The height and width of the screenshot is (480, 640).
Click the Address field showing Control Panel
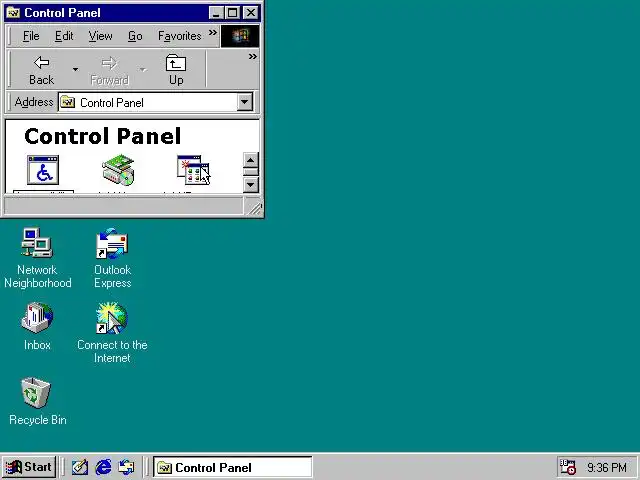[x=155, y=102]
